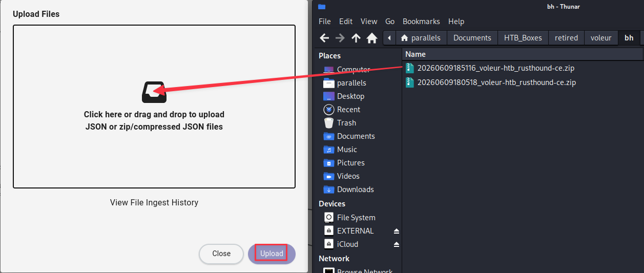Screen dimensions: 644x273
Task: Select file 20260609185116_voleur-htb_rusthound-ce.zip
Action: pos(496,68)
